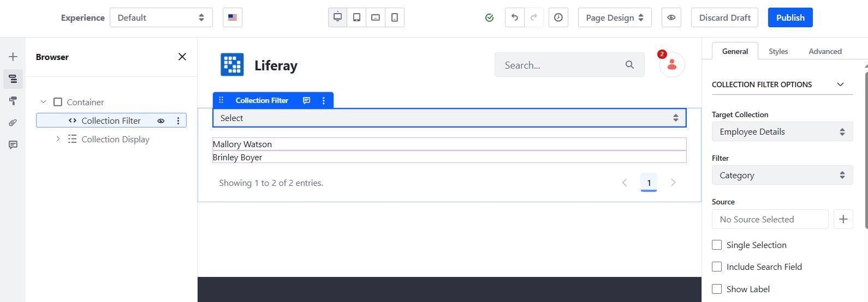Select the Brinley Boyer entry
Image resolution: width=868 pixels, height=302 pixels.
(449, 157)
